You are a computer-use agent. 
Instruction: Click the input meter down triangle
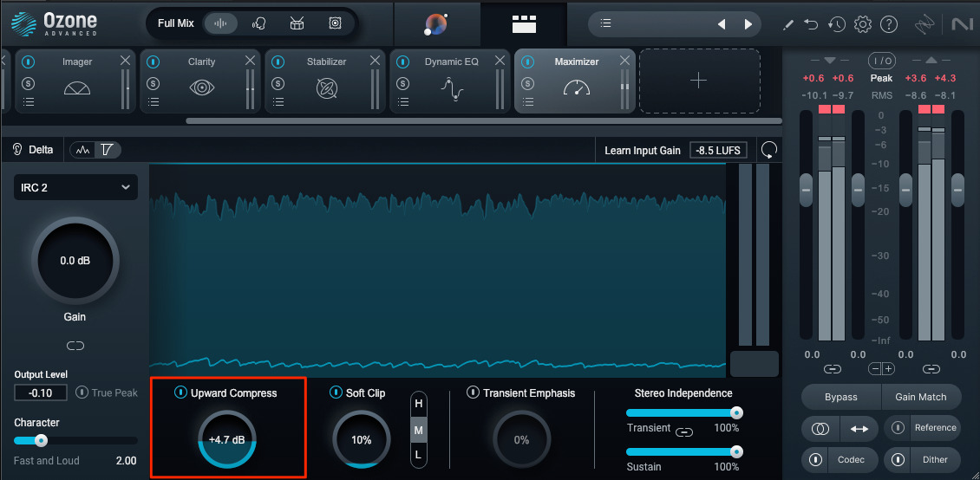coord(830,61)
